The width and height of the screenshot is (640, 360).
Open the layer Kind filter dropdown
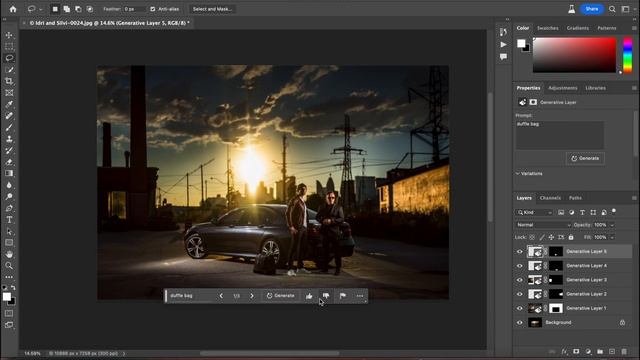(x=535, y=213)
